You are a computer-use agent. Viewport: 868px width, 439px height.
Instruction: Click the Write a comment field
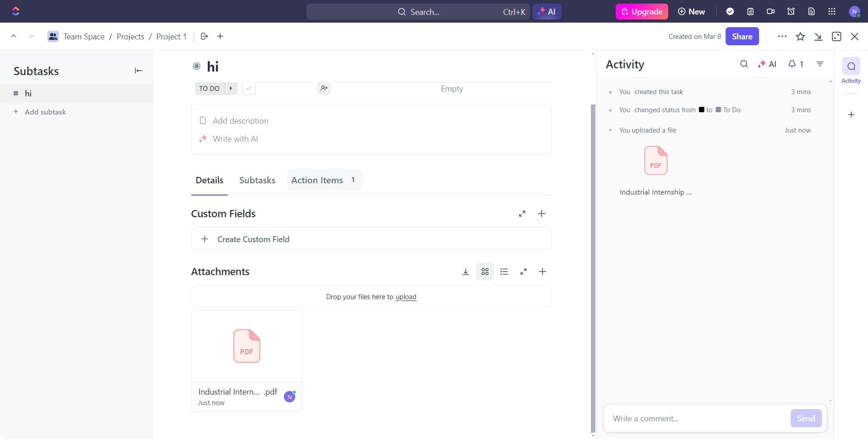[x=696, y=419]
